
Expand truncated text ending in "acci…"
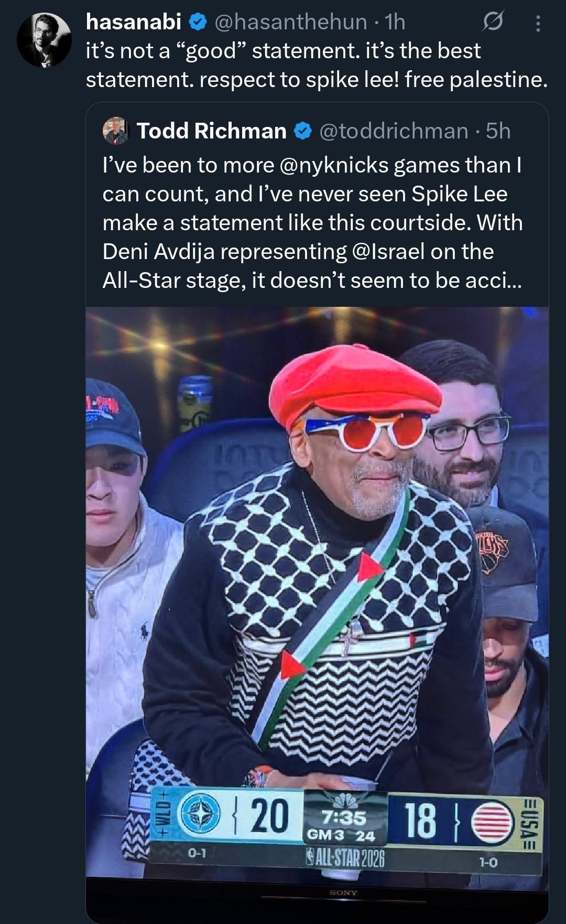click(494, 281)
